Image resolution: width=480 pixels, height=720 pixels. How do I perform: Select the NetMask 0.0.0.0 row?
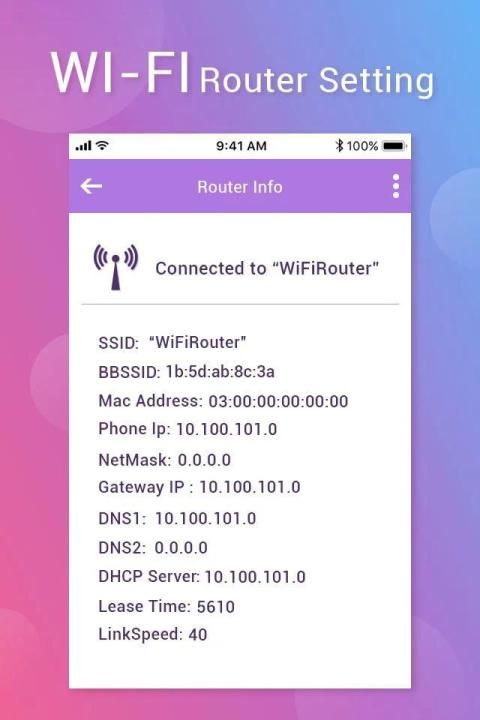pyautogui.click(x=164, y=460)
